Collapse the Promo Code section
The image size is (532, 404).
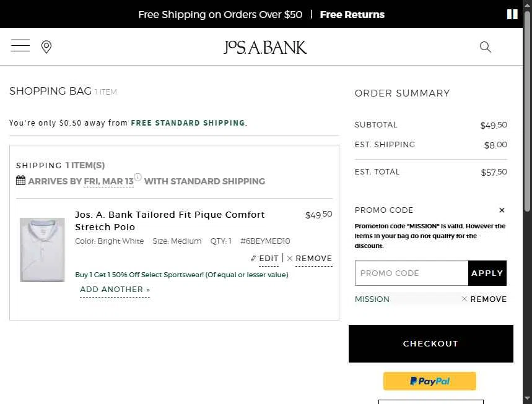pyautogui.click(x=502, y=210)
